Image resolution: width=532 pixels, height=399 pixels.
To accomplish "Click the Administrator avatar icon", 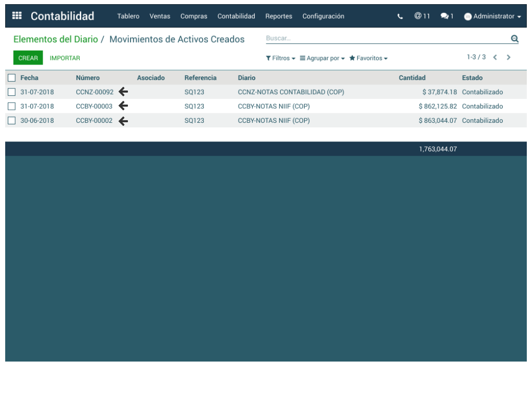I will [468, 17].
